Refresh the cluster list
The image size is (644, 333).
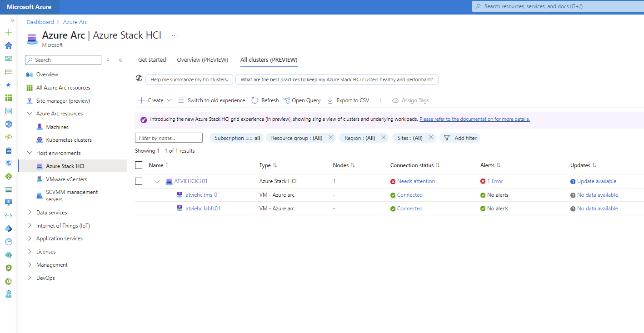(x=265, y=100)
